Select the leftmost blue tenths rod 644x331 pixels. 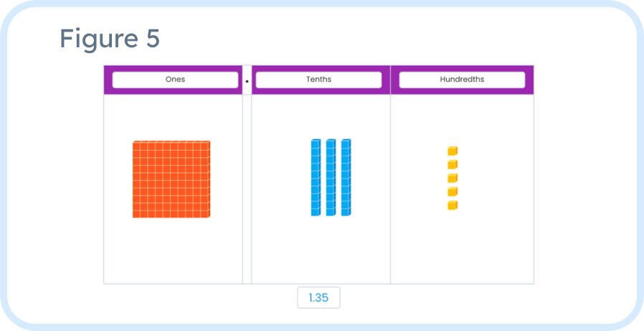[316, 178]
